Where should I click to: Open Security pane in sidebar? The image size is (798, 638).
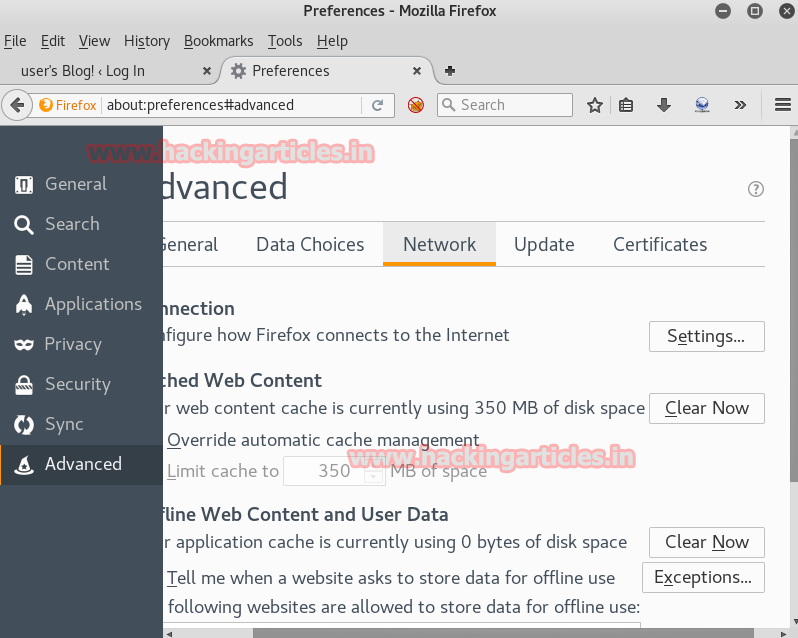click(81, 384)
